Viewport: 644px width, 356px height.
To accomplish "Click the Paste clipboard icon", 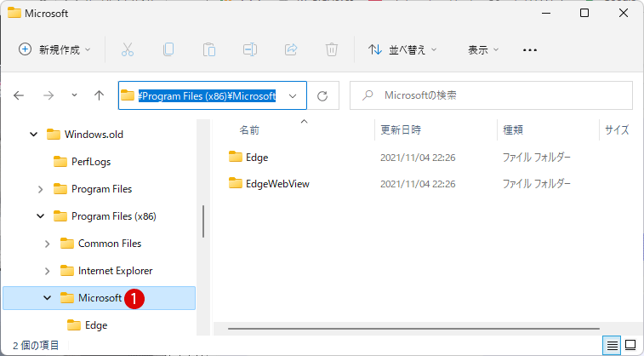I will [x=209, y=49].
